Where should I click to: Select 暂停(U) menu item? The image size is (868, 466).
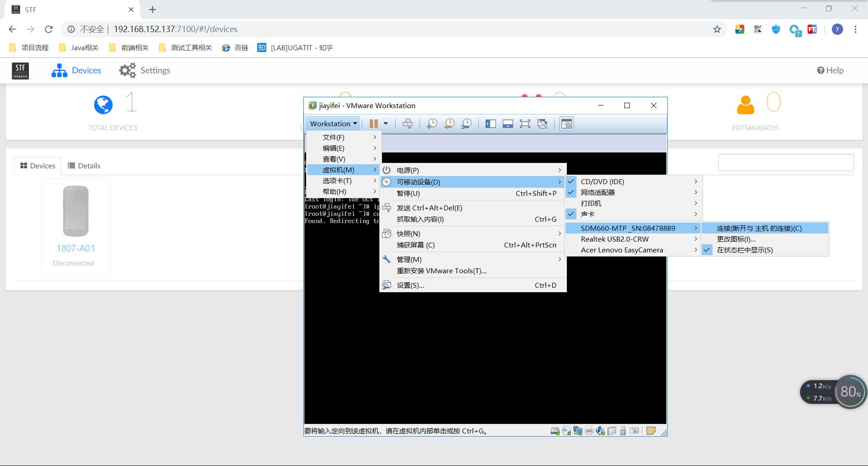point(473,193)
